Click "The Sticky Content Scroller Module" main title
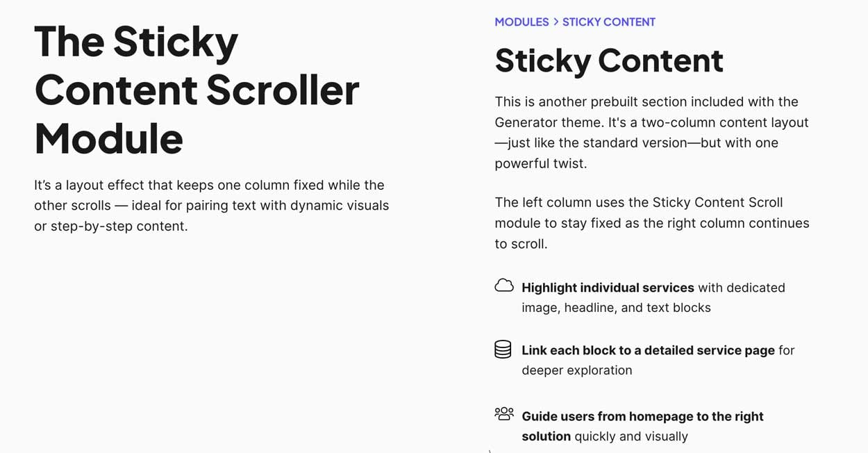Viewport: 868px width, 453px height. coord(197,90)
